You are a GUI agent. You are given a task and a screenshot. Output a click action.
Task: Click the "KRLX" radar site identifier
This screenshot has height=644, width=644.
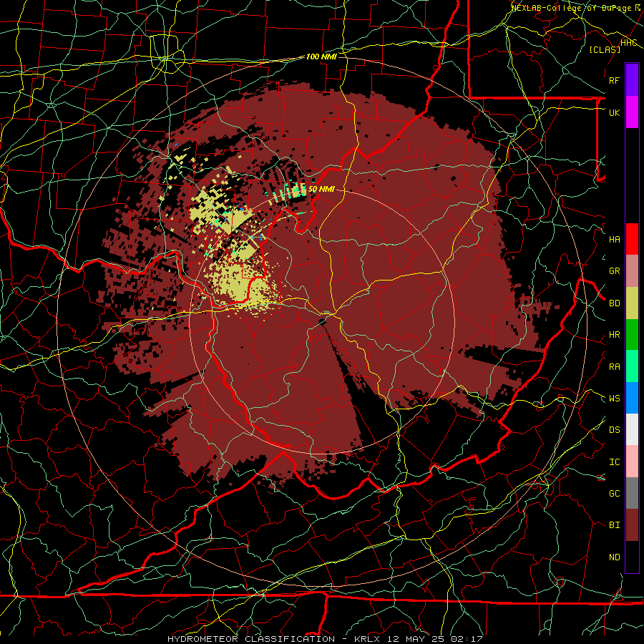[x=368, y=639]
